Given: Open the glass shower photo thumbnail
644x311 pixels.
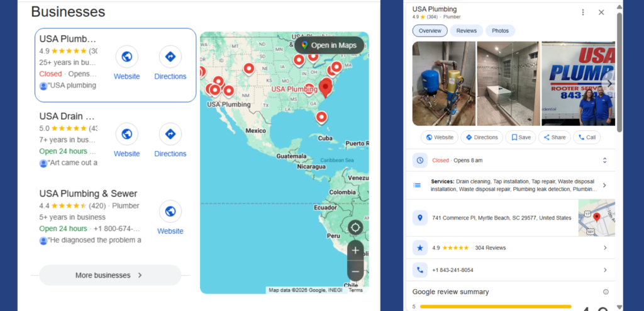Looking at the screenshot, I should (x=508, y=84).
